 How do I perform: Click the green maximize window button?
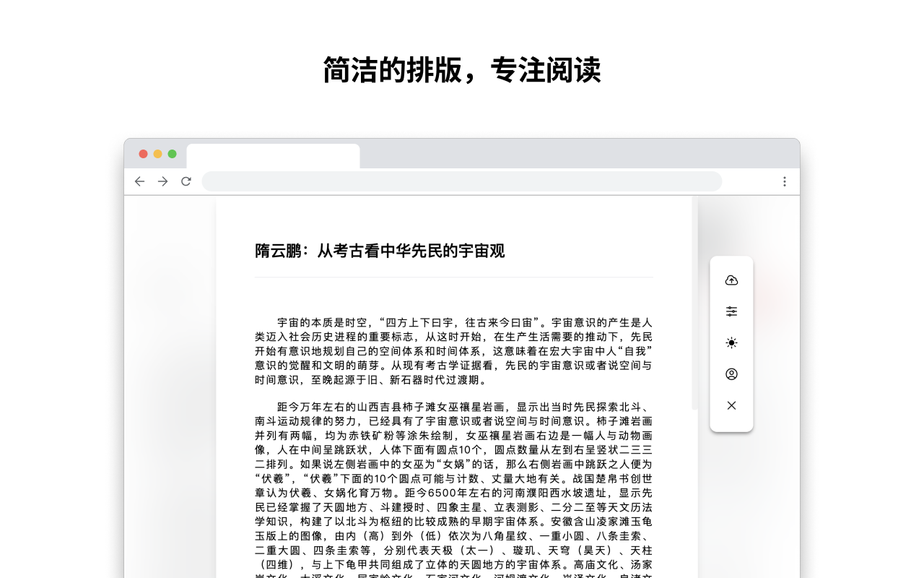172,154
